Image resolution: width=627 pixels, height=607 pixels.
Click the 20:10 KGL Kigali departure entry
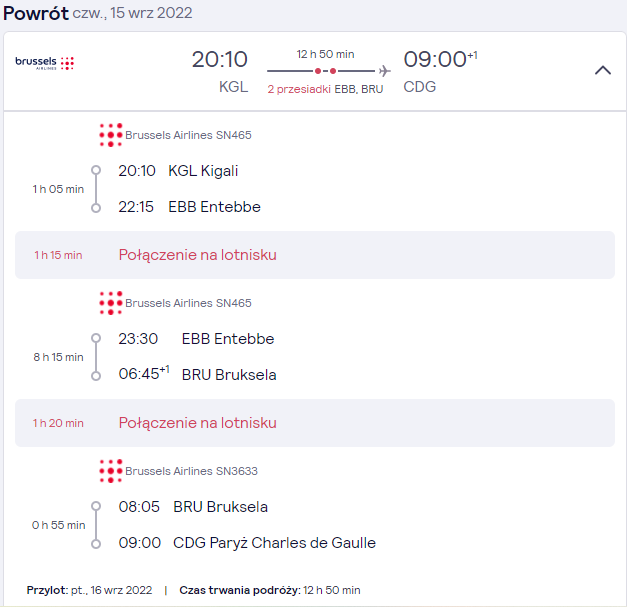178,171
